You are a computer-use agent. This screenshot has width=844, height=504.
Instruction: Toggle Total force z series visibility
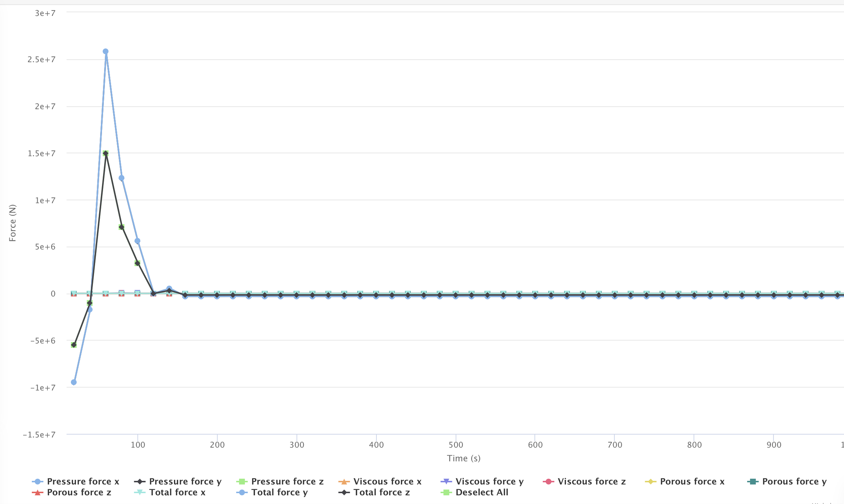point(381,492)
